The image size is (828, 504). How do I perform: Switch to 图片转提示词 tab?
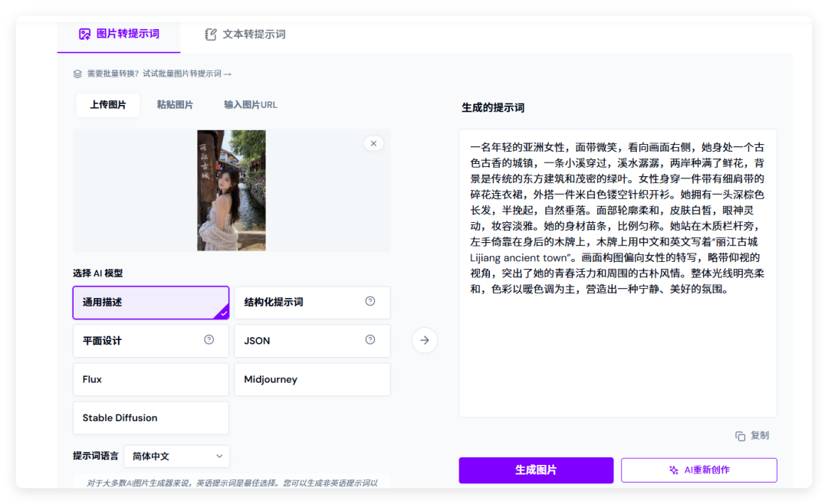click(119, 34)
